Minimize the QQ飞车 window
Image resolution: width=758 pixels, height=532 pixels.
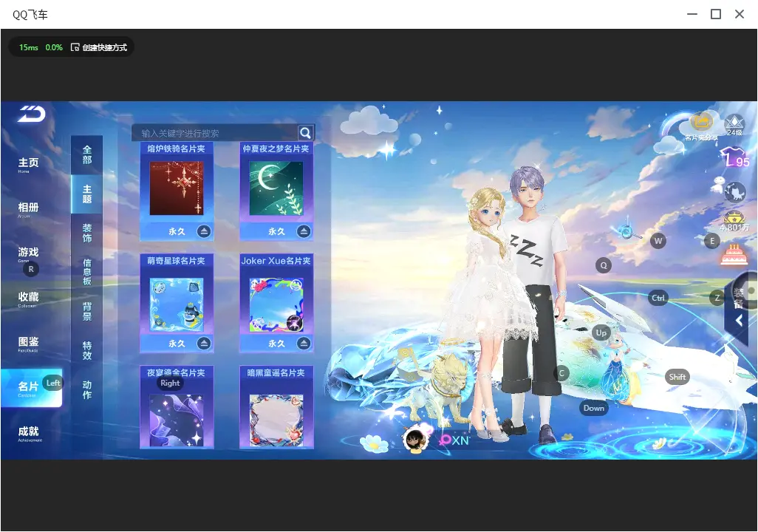[x=692, y=14]
